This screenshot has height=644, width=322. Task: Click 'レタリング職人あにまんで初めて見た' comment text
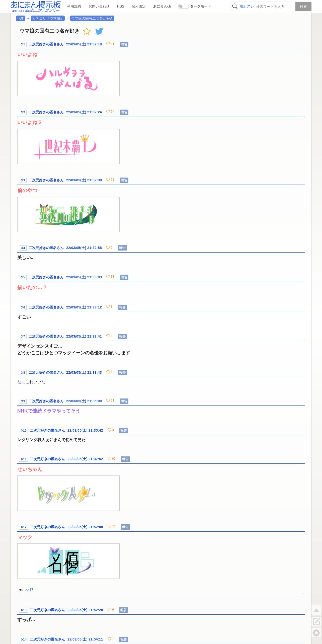pyautogui.click(x=51, y=440)
